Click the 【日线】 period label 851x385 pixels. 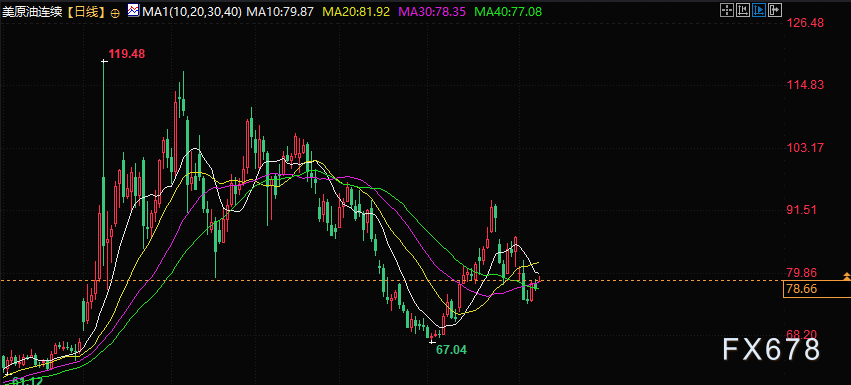[x=86, y=11]
